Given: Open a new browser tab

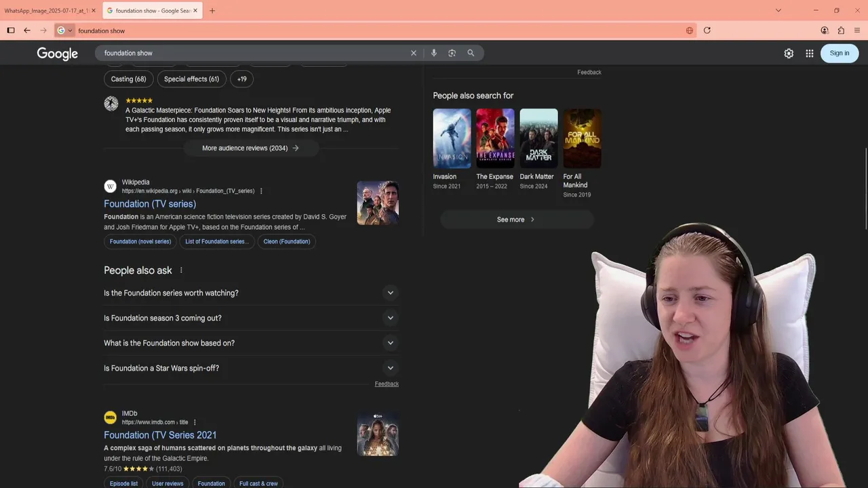Looking at the screenshot, I should (x=212, y=11).
